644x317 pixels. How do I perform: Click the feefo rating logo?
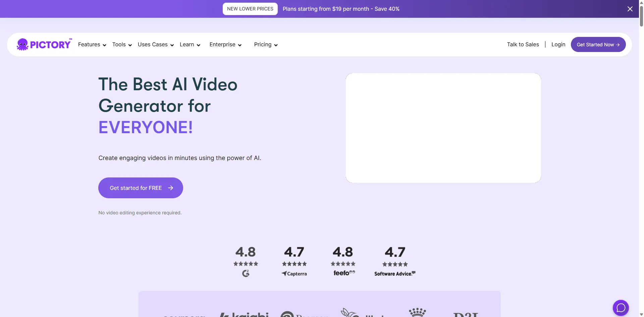344,273
